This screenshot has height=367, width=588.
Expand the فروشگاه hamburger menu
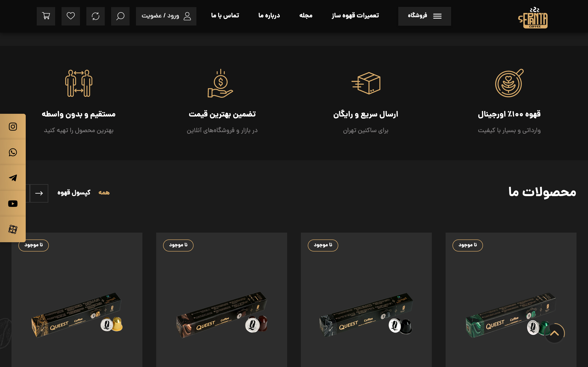point(424,16)
